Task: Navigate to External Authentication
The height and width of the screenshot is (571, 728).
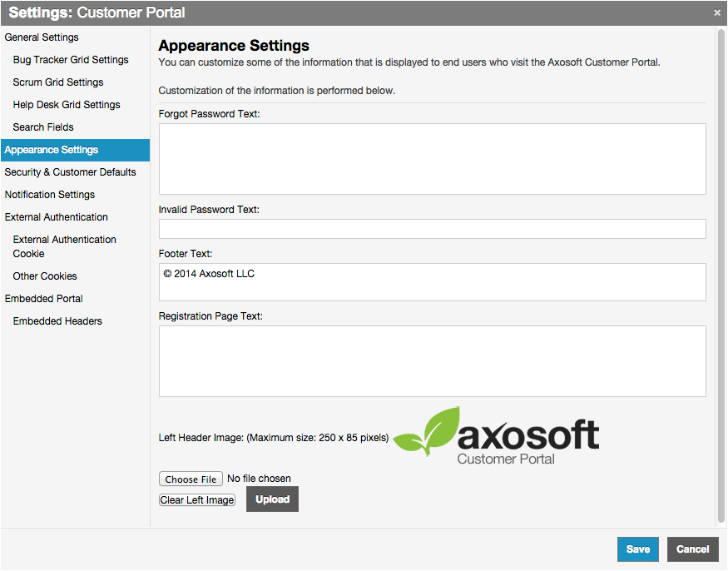Action: (57, 217)
